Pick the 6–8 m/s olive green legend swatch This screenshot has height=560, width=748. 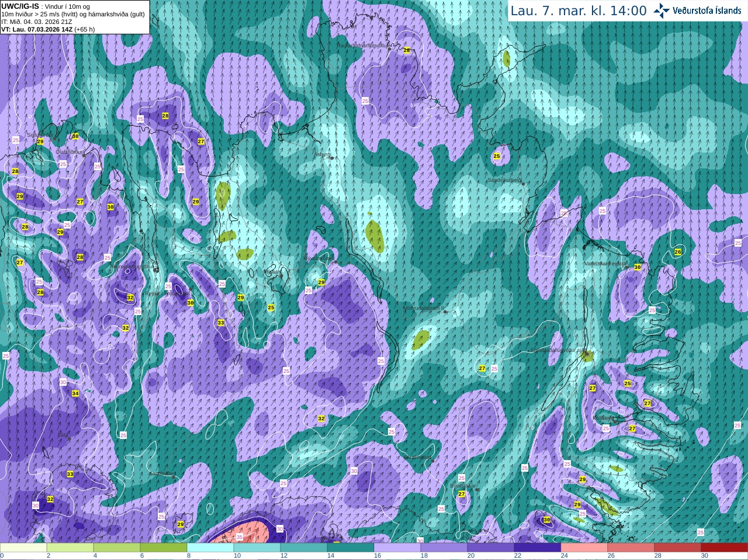(164, 548)
